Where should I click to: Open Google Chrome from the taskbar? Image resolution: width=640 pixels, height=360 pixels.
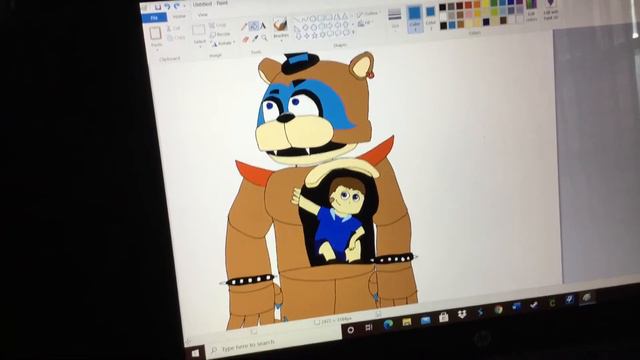tap(498, 309)
